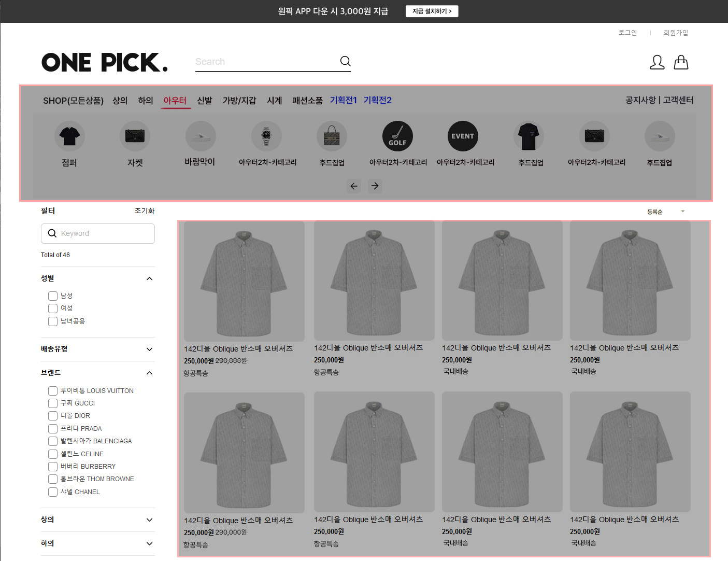Open the 기획전1 menu item

tap(344, 100)
